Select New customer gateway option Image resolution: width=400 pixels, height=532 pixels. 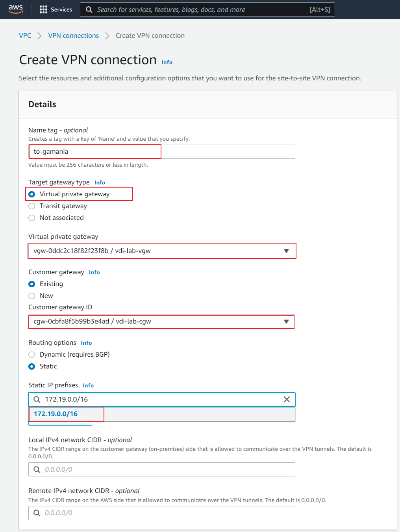click(32, 296)
